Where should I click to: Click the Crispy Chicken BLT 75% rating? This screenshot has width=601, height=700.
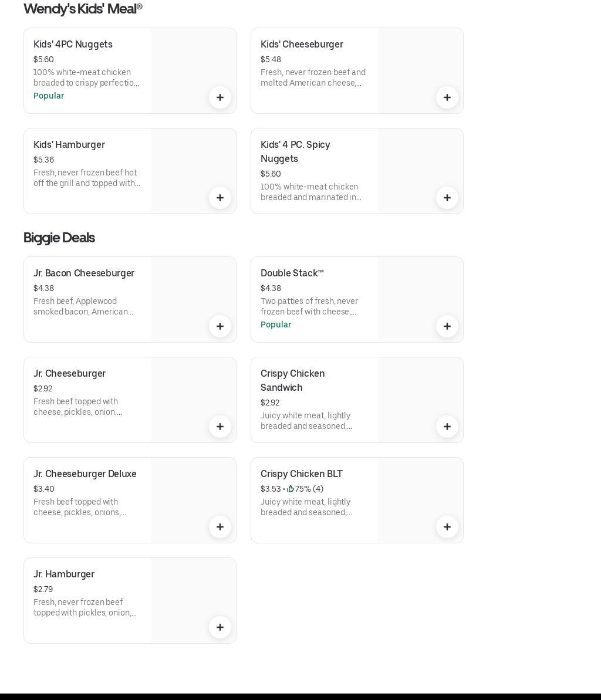point(305,489)
